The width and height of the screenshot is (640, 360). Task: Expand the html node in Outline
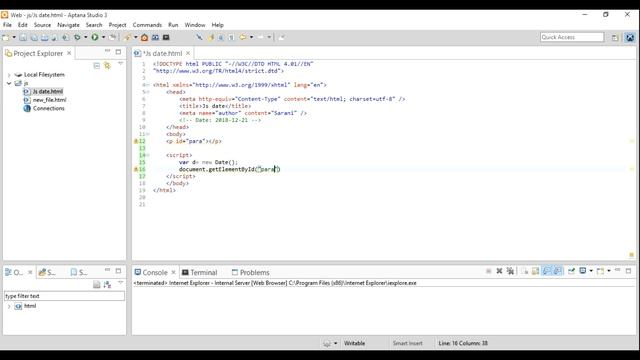9,306
